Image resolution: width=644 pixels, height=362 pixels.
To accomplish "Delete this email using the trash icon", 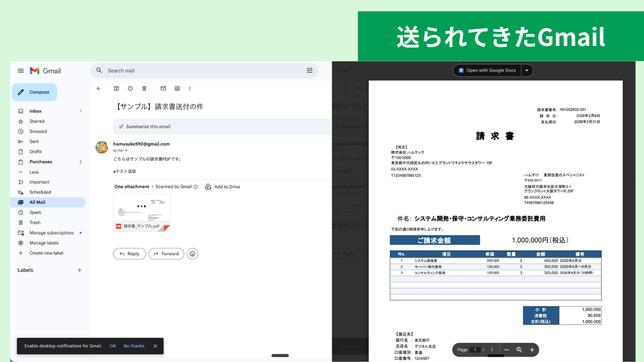I will [144, 89].
